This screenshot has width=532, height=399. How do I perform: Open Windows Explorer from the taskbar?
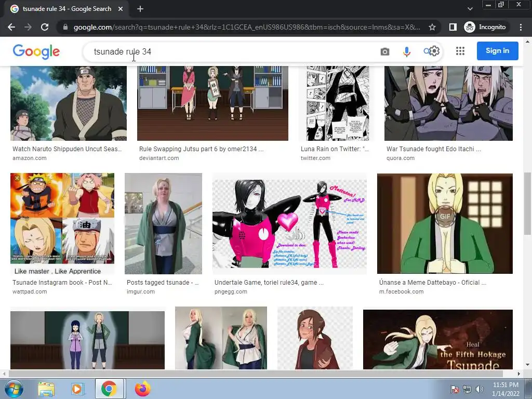[46, 389]
